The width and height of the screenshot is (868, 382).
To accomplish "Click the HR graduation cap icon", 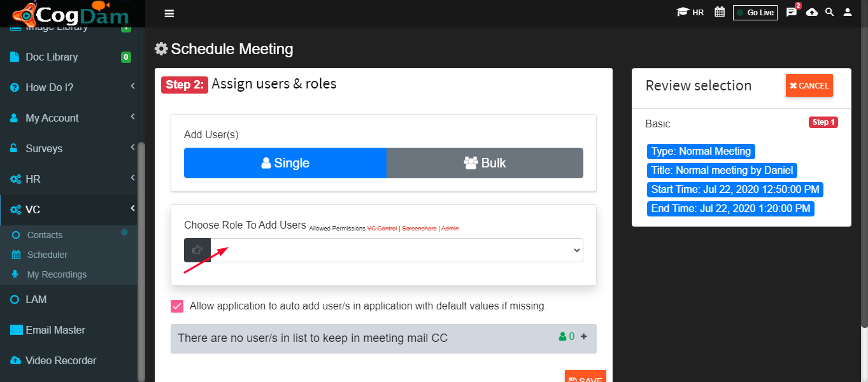I will pyautogui.click(x=683, y=12).
